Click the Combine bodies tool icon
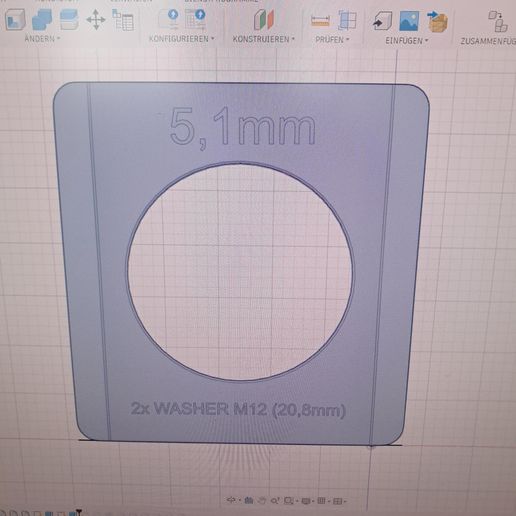516x516 pixels. tap(42, 20)
